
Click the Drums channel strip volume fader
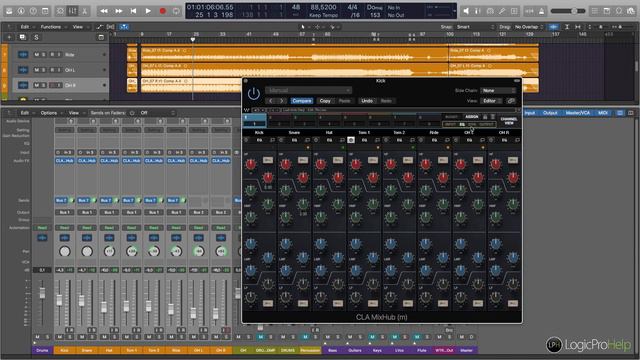coord(42,292)
